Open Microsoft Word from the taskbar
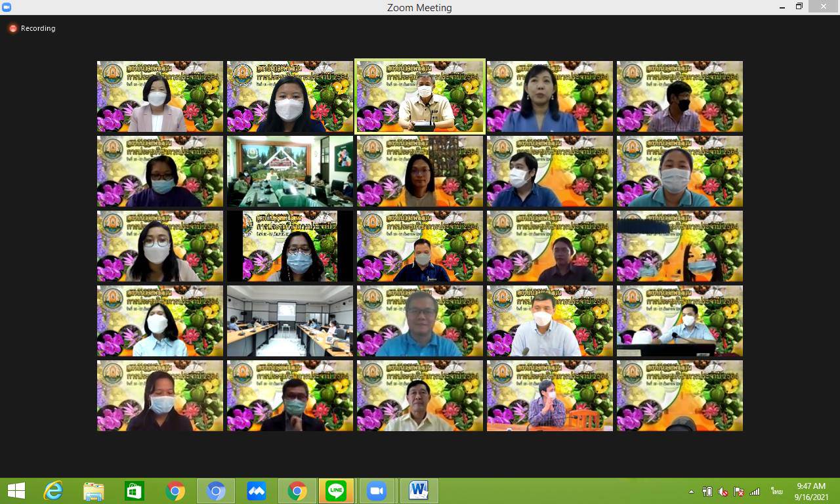The image size is (840, 504). [x=418, y=491]
